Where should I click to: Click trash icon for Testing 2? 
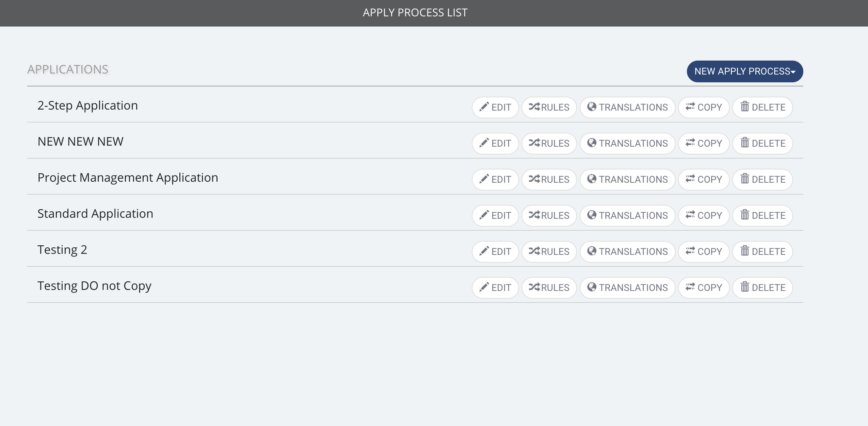tap(745, 251)
